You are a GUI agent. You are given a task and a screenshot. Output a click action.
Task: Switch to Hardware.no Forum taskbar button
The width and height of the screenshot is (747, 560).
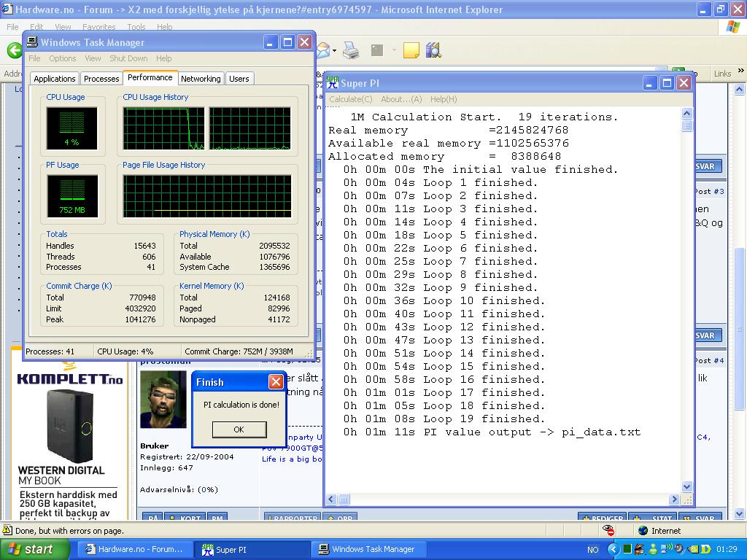click(134, 549)
